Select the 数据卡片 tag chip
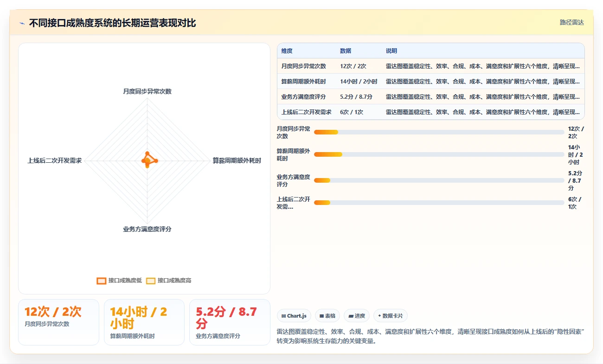This screenshot has height=364, width=603. [390, 316]
